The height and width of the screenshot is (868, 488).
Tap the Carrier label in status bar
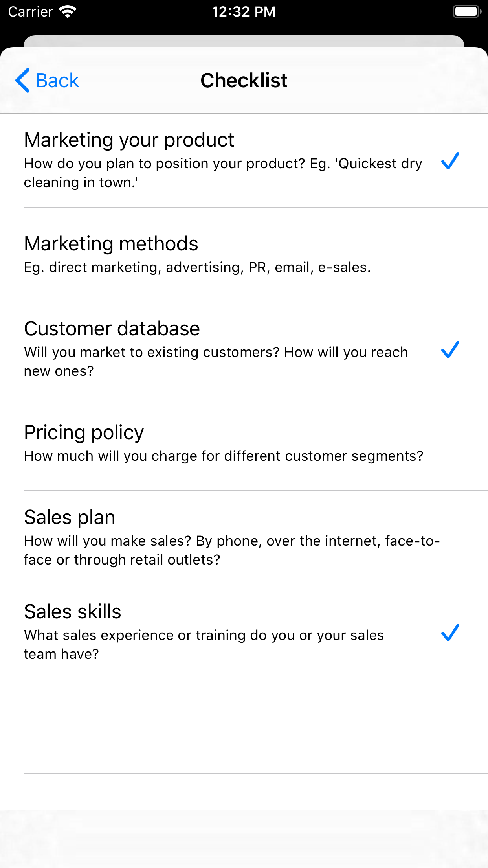(x=31, y=12)
